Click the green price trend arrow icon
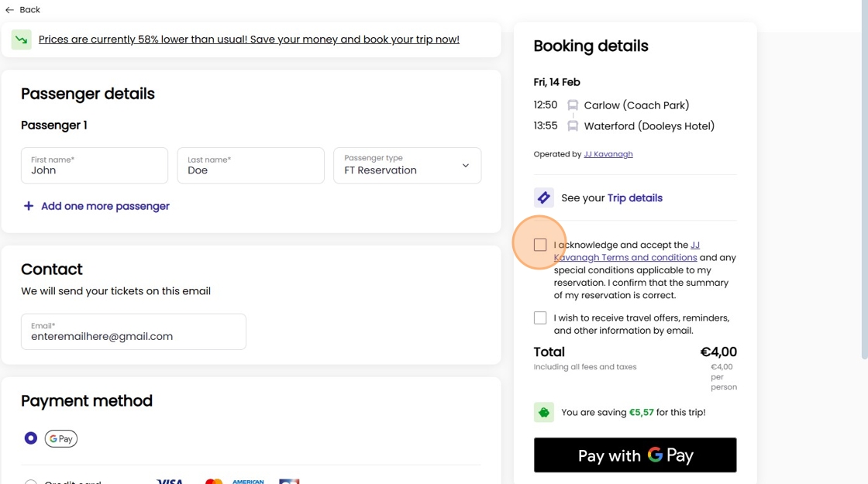This screenshot has height=484, width=868. [x=22, y=39]
